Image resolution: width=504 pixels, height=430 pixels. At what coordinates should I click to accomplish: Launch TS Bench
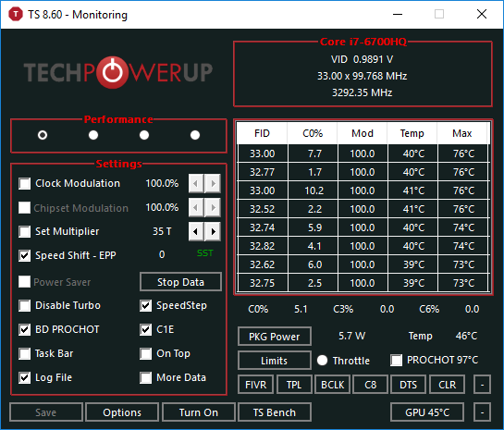[x=275, y=412]
